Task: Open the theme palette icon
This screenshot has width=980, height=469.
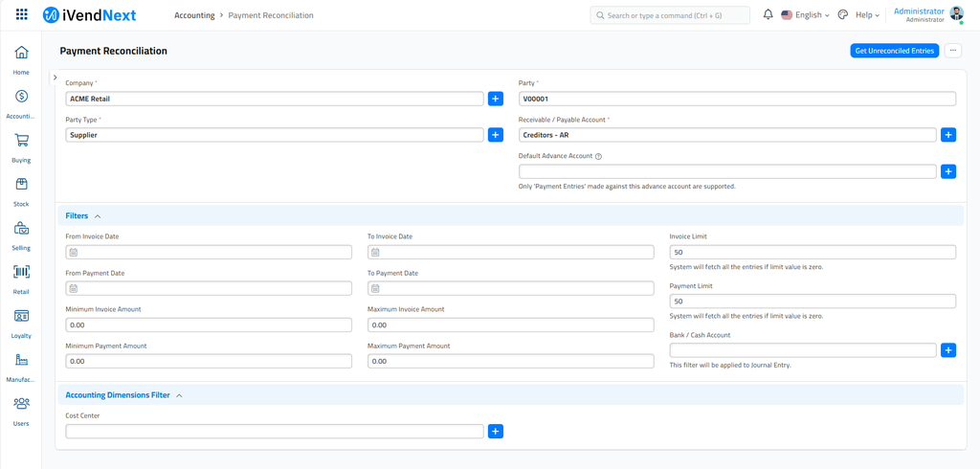Action: point(842,14)
